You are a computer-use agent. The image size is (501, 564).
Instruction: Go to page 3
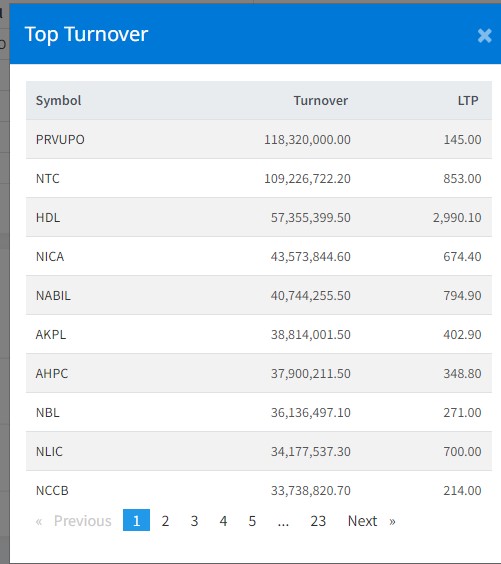[x=194, y=520]
